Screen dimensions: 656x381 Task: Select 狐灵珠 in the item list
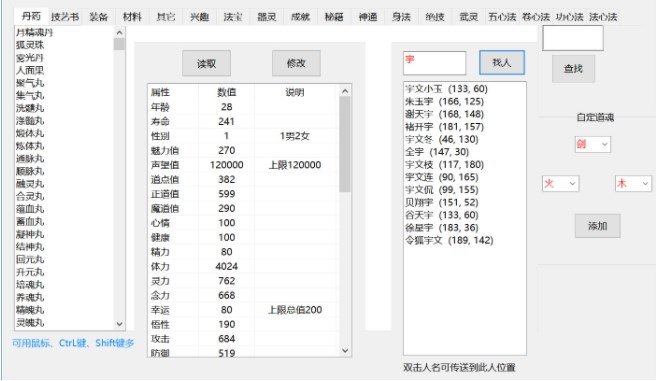[30, 45]
